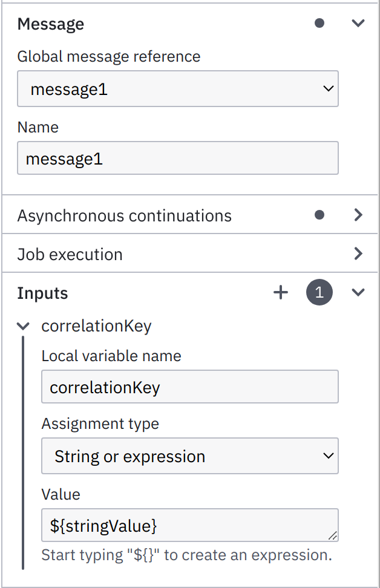
Task: Click the expression hint text below Value
Action: pos(187,555)
